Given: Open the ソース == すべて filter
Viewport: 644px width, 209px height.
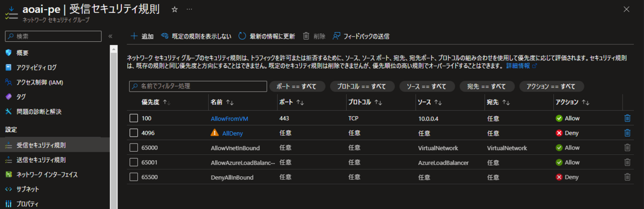Looking at the screenshot, I should point(427,86).
